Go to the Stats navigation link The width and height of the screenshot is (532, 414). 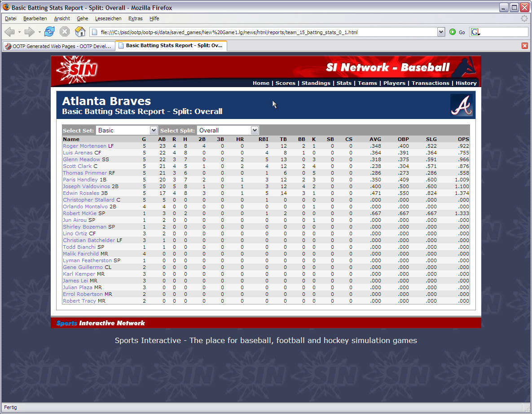click(x=344, y=83)
